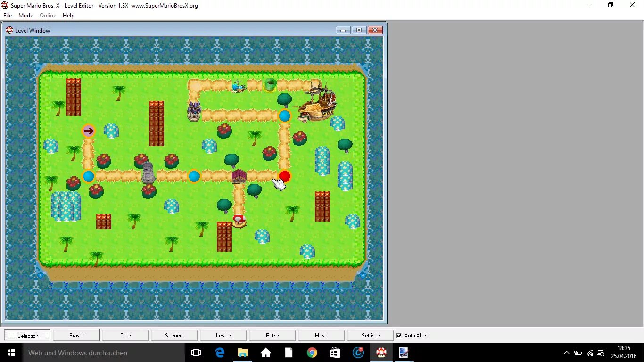This screenshot has height=362, width=644.
Task: Open the Windows Store taskbar icon
Action: 335,353
